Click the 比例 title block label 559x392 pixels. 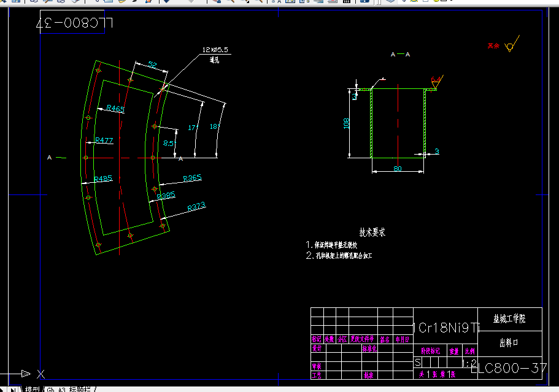click(x=470, y=352)
